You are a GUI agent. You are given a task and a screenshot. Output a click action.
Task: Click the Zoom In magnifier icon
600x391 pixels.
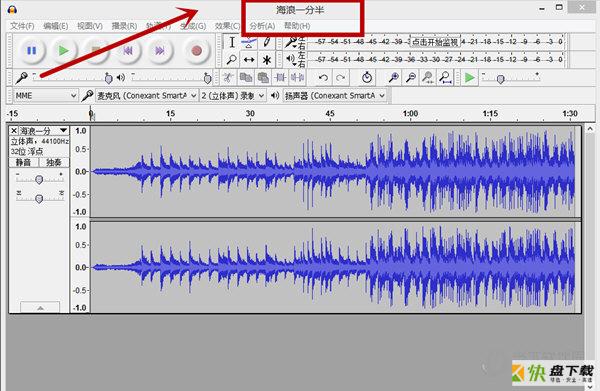pos(393,78)
